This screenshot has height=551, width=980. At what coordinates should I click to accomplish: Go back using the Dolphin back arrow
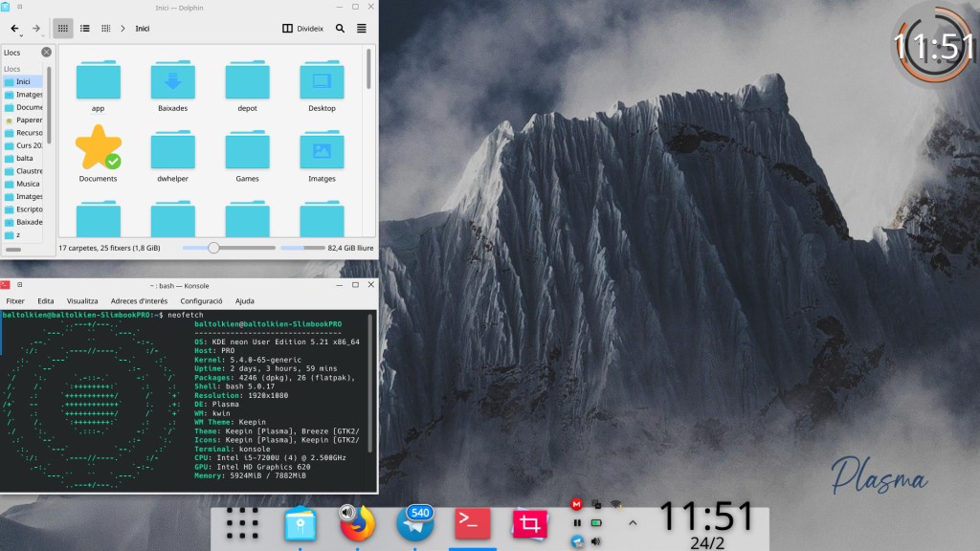[14, 29]
